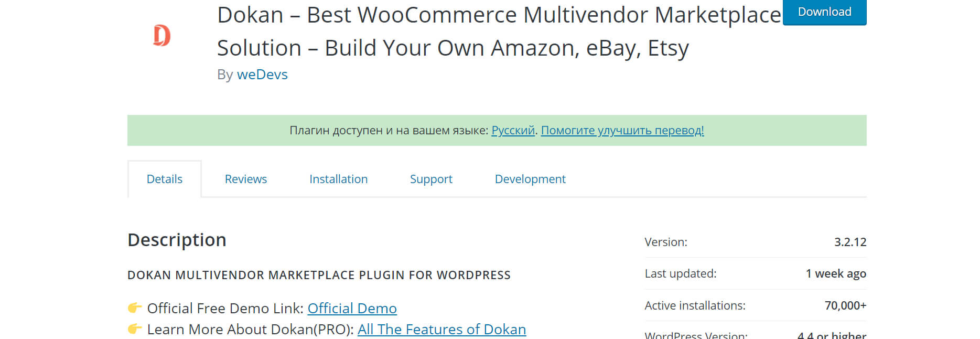This screenshot has width=980, height=339.
Task: Click the Last updated value 1 week ago
Action: (x=836, y=273)
